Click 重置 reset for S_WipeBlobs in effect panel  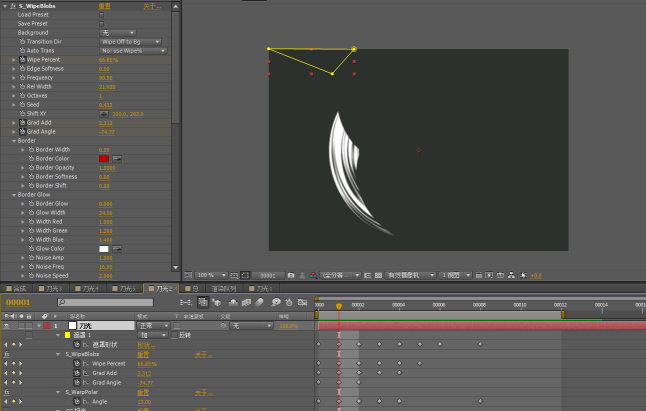(105, 6)
